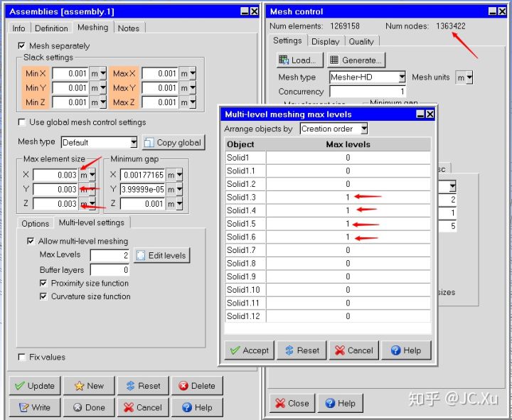Screen dimensions: 512x420
Task: Click Buffer layers input field
Action: 110,270
